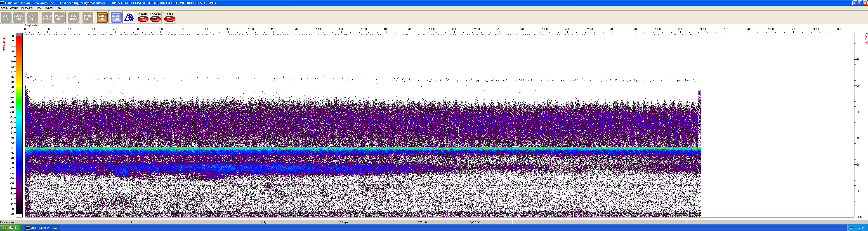Viewport: 868px width, 231px height.
Task: Click the 'Playback Mode' status bar text
Action: (x=8, y=222)
